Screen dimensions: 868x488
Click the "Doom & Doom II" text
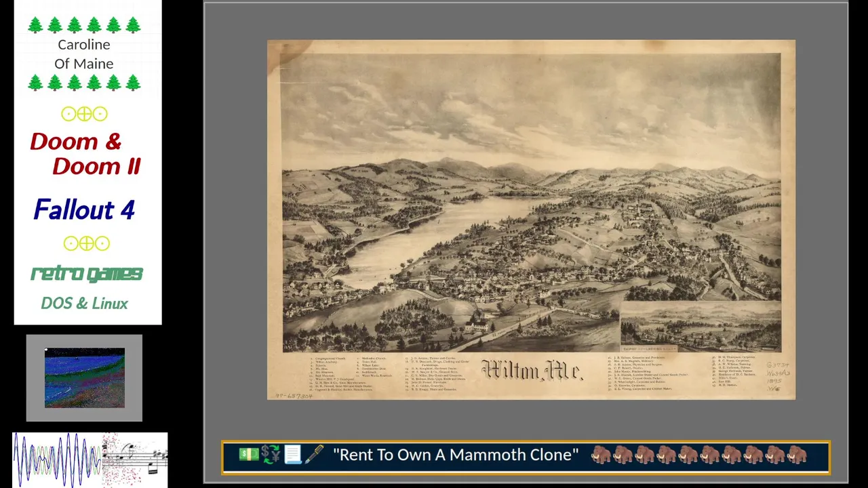pyautogui.click(x=85, y=154)
